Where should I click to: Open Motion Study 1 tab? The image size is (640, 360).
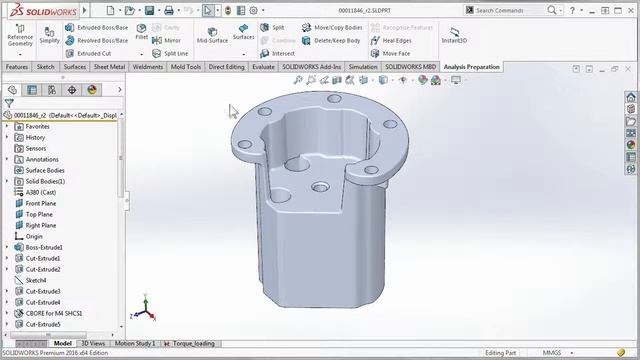tap(135, 344)
